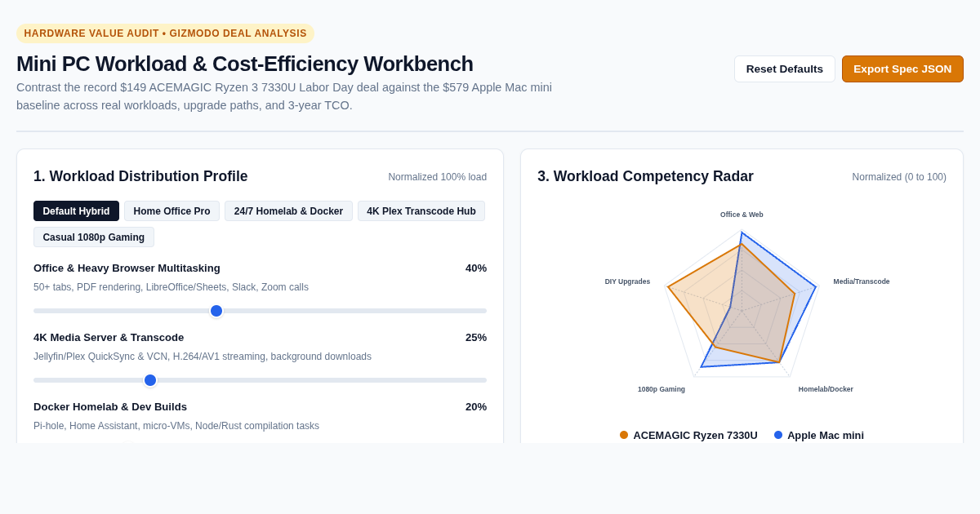Click the DIY Upgrades radar axis label
The height and width of the screenshot is (514, 980).
tap(627, 281)
